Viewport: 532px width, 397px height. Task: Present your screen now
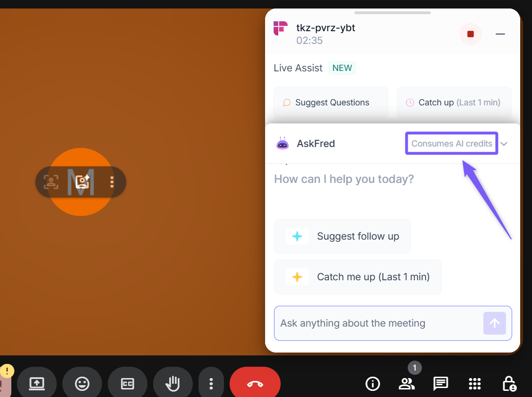point(37,384)
